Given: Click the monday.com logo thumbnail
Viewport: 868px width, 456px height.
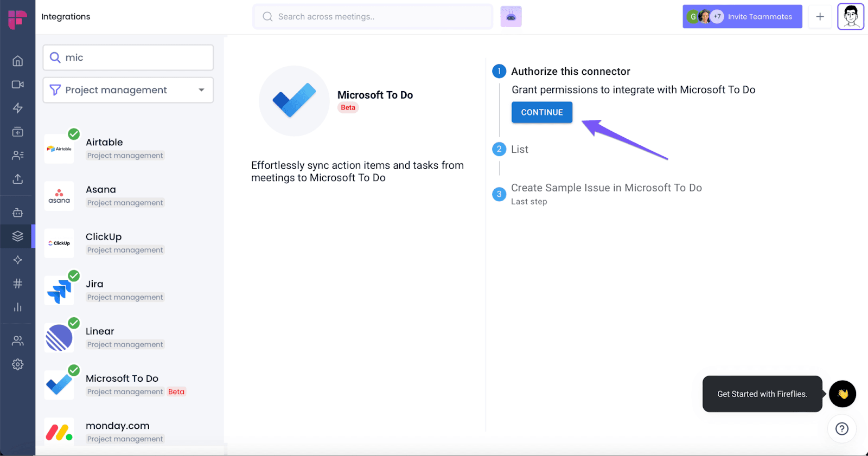Looking at the screenshot, I should [x=59, y=432].
